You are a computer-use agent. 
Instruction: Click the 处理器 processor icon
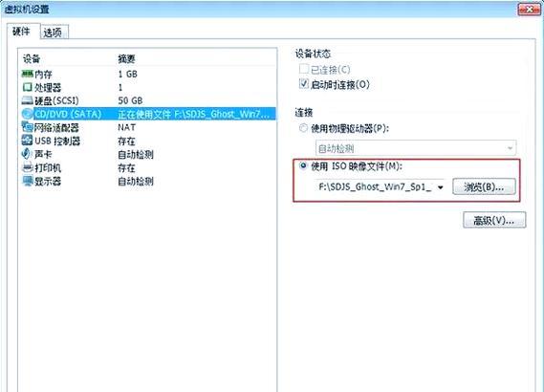click(27, 87)
